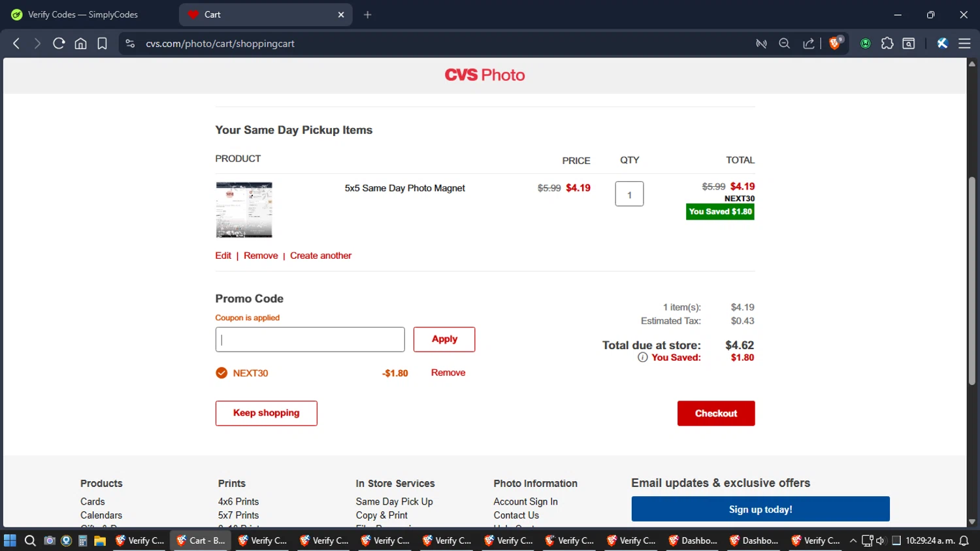Click Keep shopping button
The height and width of the screenshot is (551, 980).
[267, 413]
